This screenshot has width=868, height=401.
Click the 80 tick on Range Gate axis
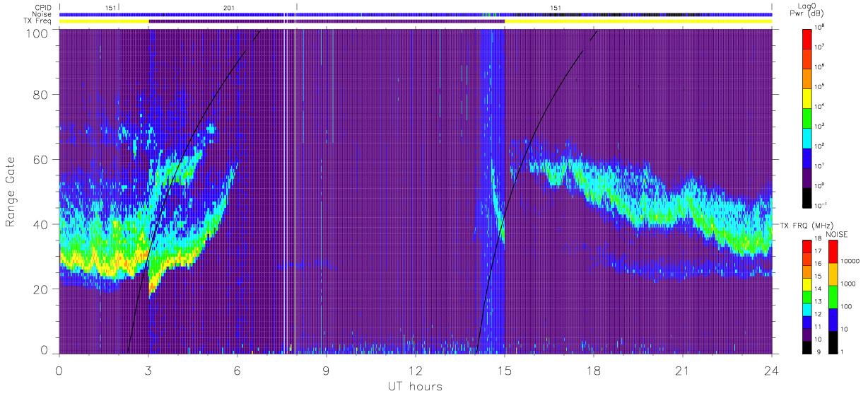[x=41, y=94]
